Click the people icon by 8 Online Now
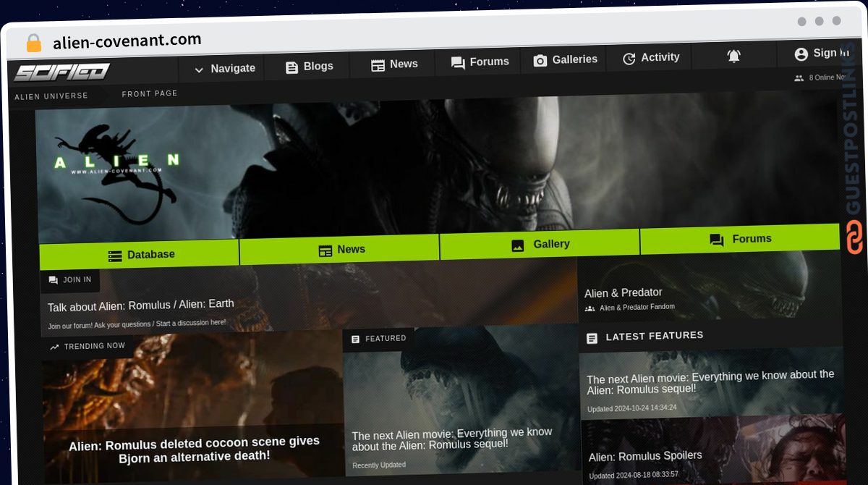The width and height of the screenshot is (868, 485). pyautogui.click(x=799, y=78)
